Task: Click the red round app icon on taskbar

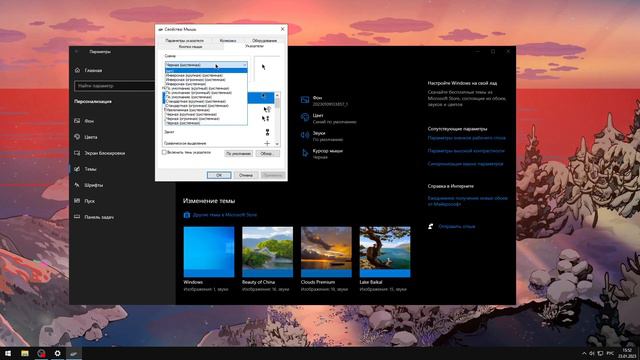Action: (x=41, y=353)
